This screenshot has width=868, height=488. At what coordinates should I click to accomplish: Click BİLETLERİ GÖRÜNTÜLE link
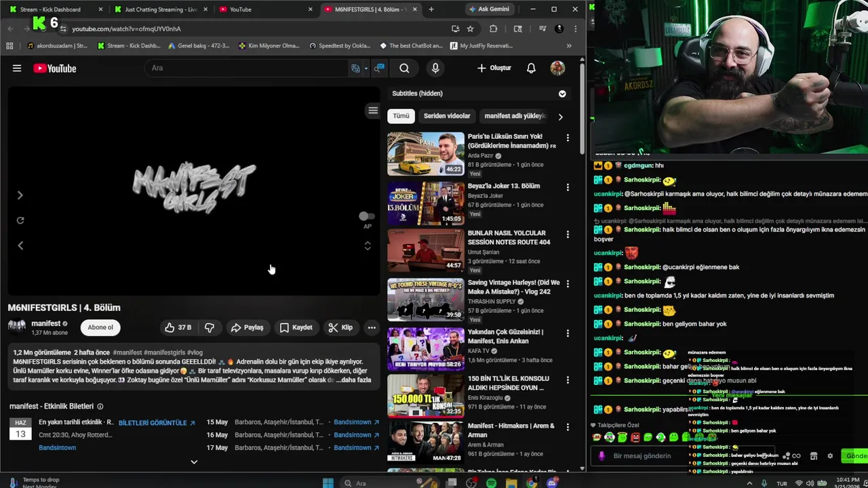(157, 423)
